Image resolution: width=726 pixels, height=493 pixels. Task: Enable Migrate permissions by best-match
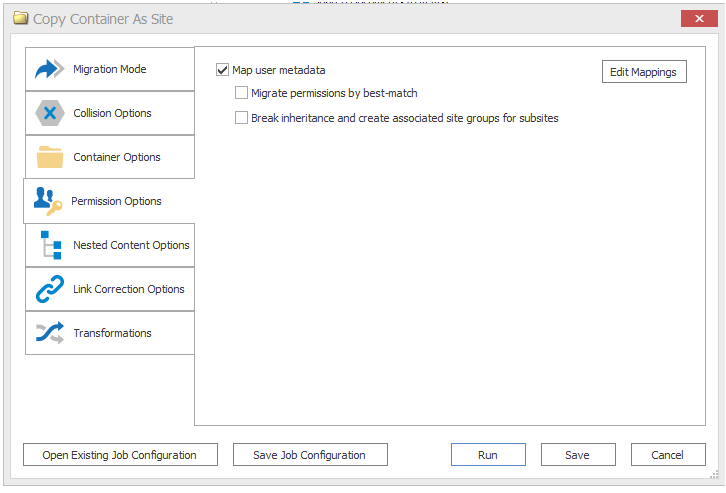241,93
